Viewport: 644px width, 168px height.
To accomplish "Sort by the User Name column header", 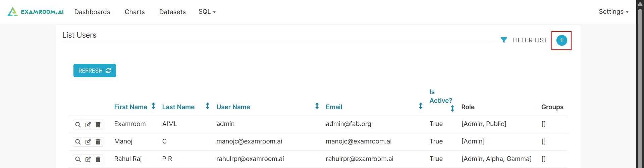I will pos(233,107).
